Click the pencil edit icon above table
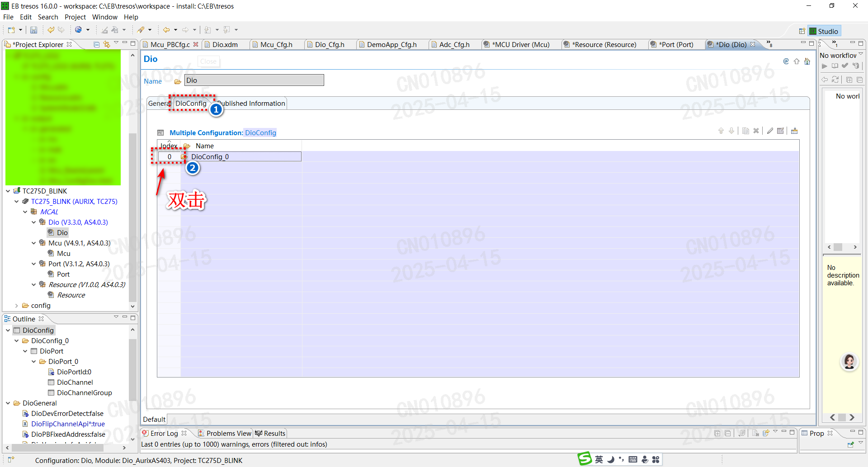The width and height of the screenshot is (868, 467). coord(770,131)
